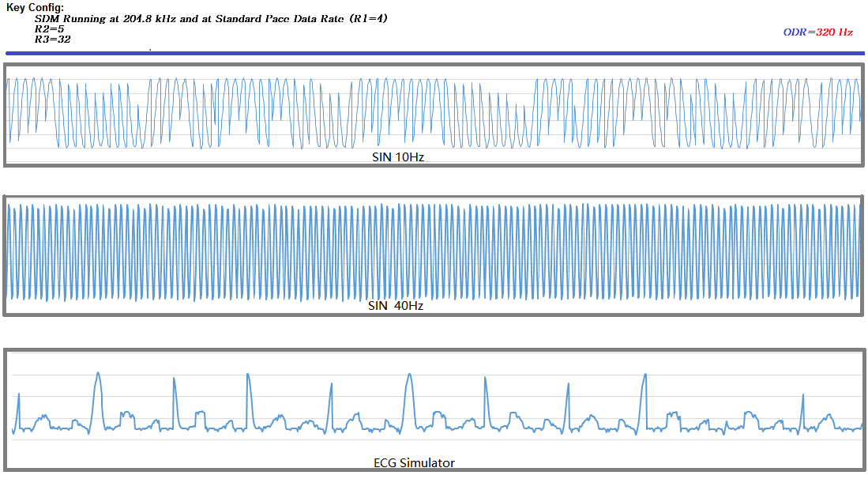This screenshot has height=479, width=868.
Task: Click the ECG Simulator waveform plot
Action: (x=434, y=409)
